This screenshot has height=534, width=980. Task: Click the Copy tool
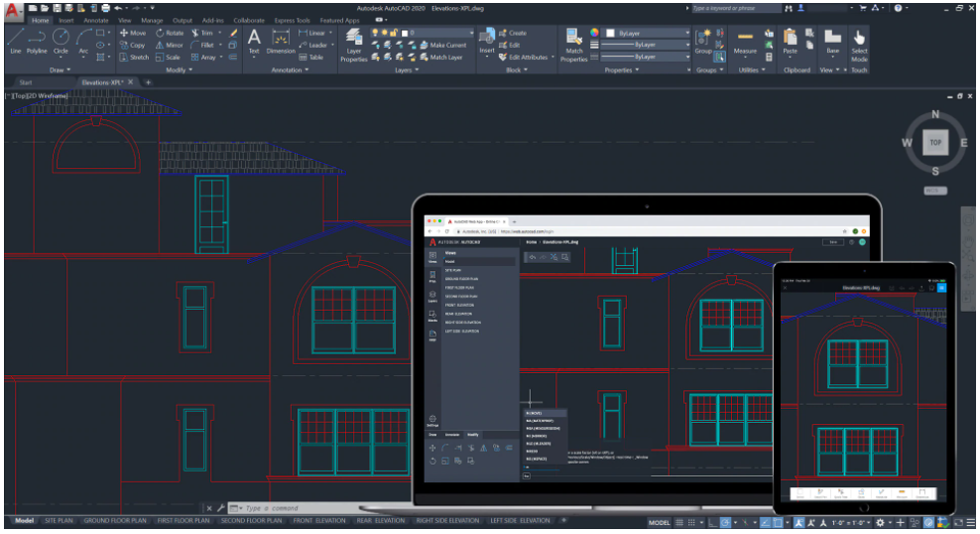click(x=133, y=45)
